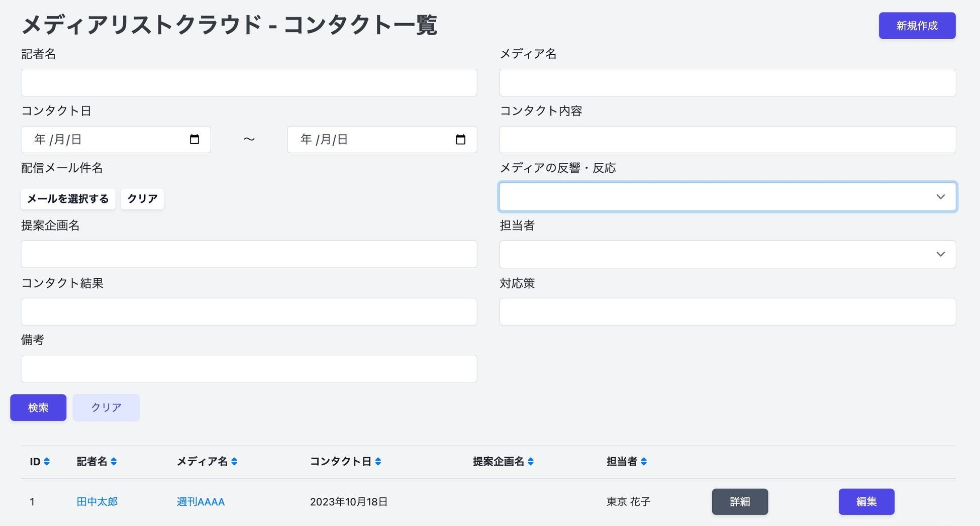The width and height of the screenshot is (980, 526).
Task: Click 新規作成 button to create contact
Action: [917, 26]
